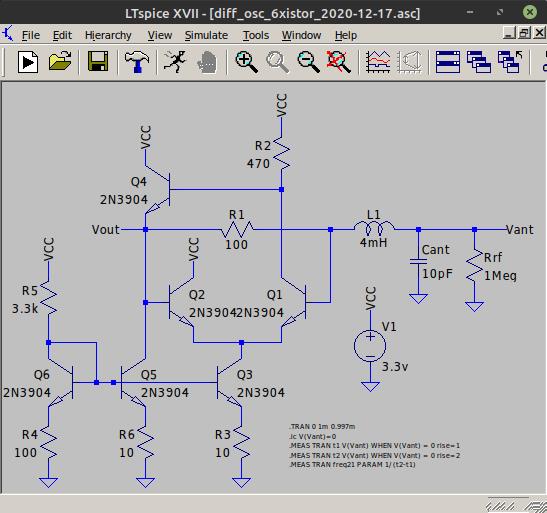
Task: Select transistor Q1 symbol
Action: coord(294,302)
